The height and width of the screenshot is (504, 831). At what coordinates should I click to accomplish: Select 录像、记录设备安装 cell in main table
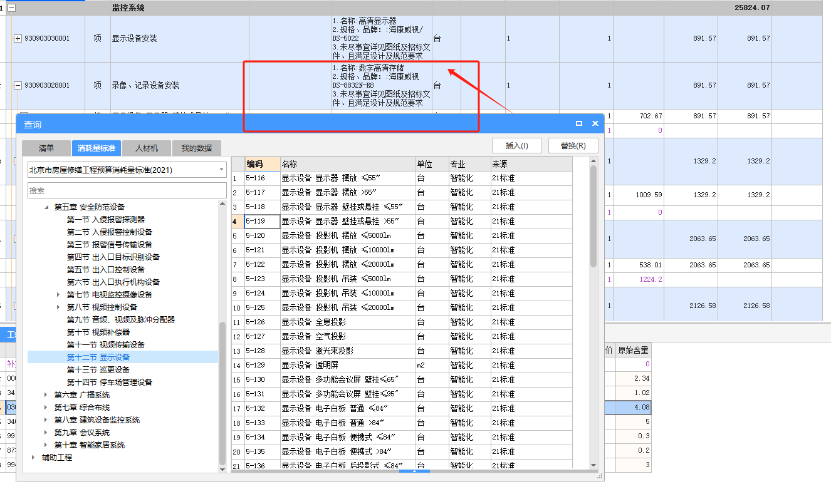click(x=179, y=86)
